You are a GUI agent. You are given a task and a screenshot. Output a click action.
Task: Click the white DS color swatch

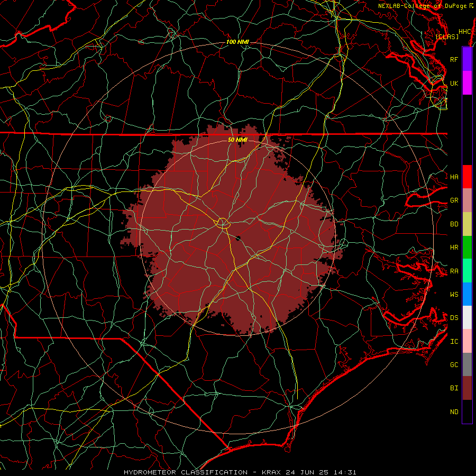pos(467,317)
